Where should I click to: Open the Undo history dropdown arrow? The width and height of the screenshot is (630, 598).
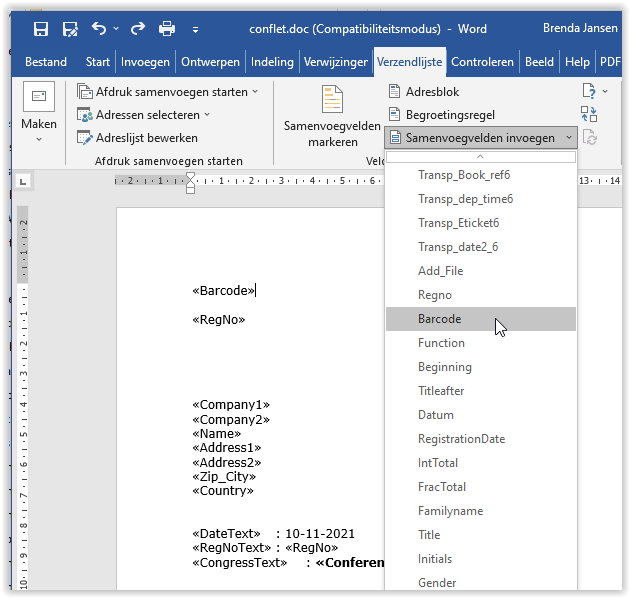coord(116,29)
